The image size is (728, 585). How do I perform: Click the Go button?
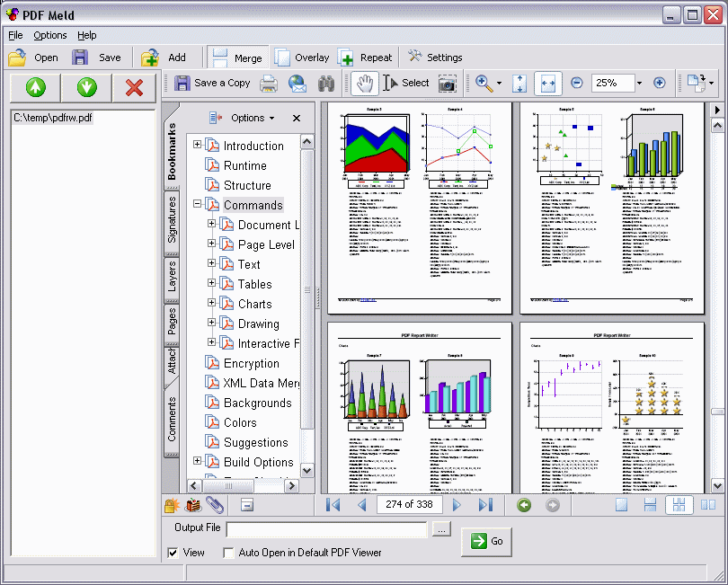tap(487, 541)
